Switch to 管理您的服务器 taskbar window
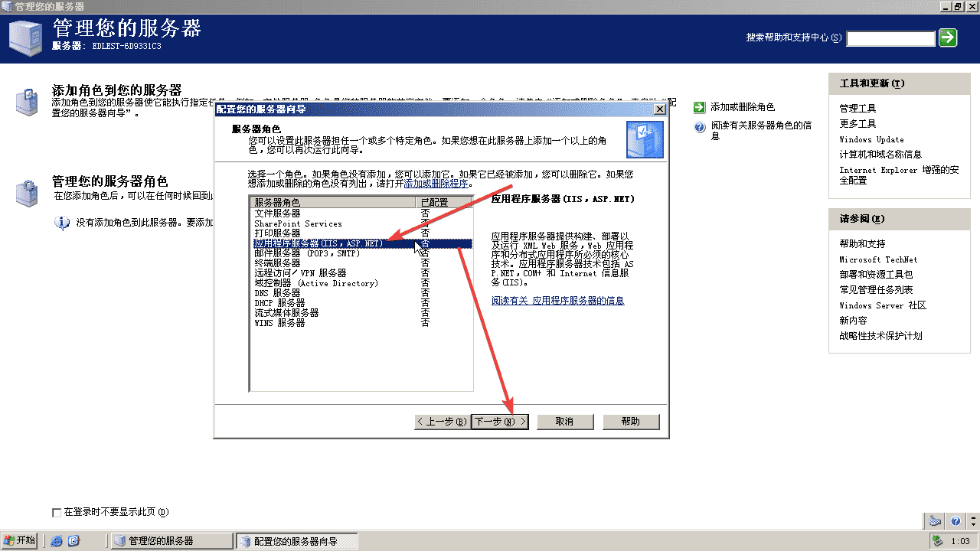This screenshot has height=551, width=980. click(171, 541)
